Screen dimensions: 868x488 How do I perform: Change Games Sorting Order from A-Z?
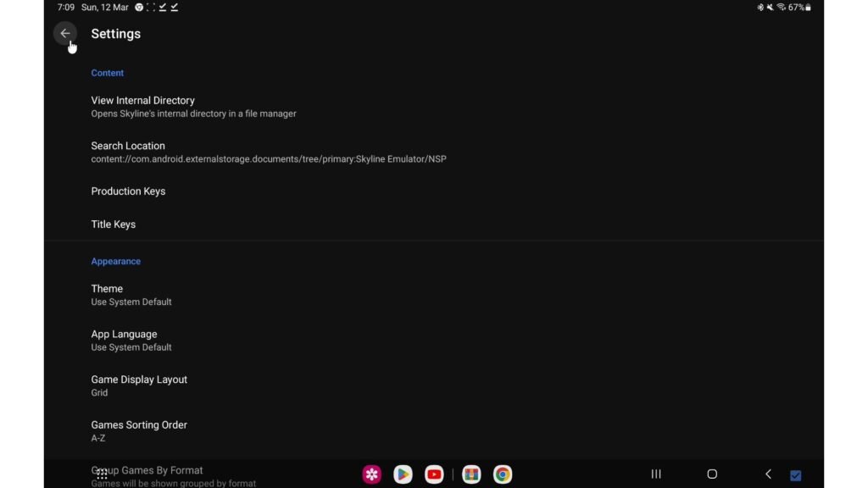click(139, 430)
